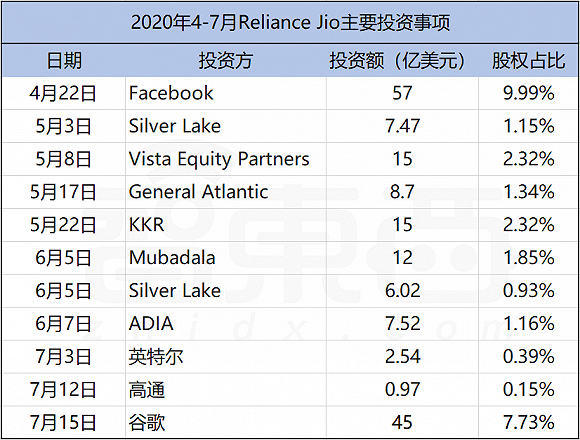Select the table title cell about Reliance Jio
Screen dimensions: 580x440
(x=290, y=23)
